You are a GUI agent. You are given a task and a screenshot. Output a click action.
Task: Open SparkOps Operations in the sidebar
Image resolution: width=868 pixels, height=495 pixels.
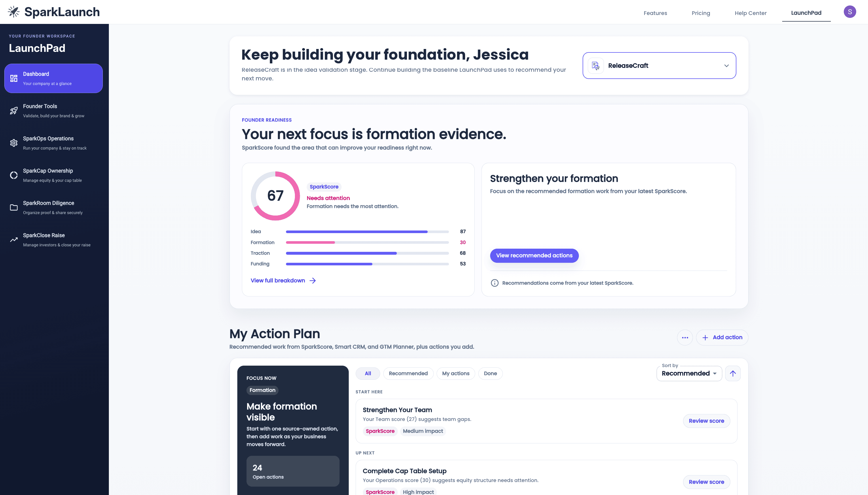[53, 143]
